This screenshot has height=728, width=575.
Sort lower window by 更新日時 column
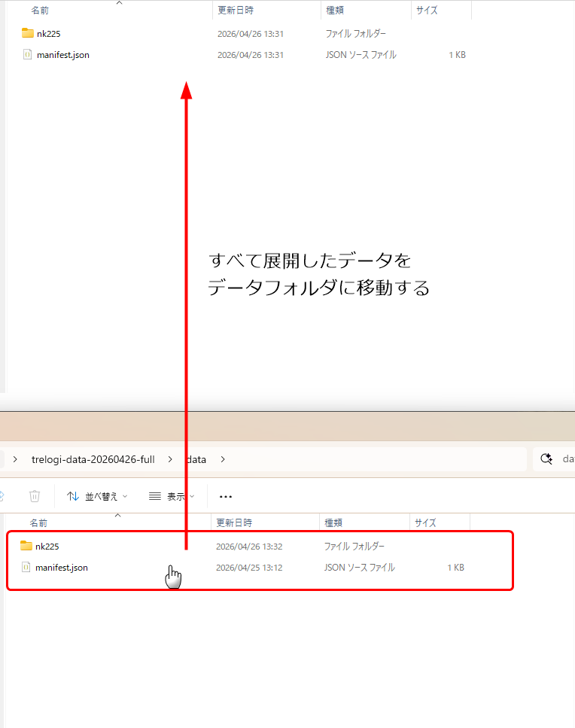234,522
